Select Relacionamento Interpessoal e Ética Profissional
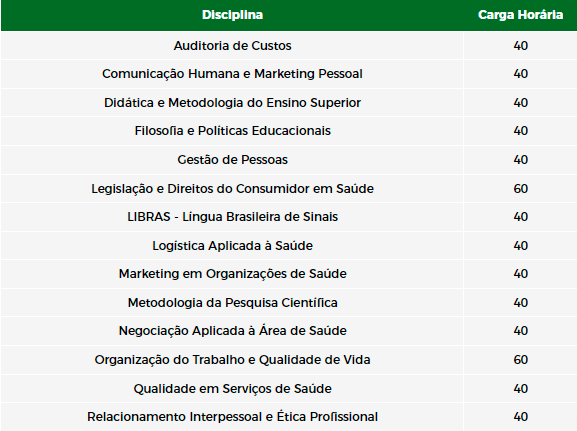The width and height of the screenshot is (577, 431). pyautogui.click(x=232, y=417)
